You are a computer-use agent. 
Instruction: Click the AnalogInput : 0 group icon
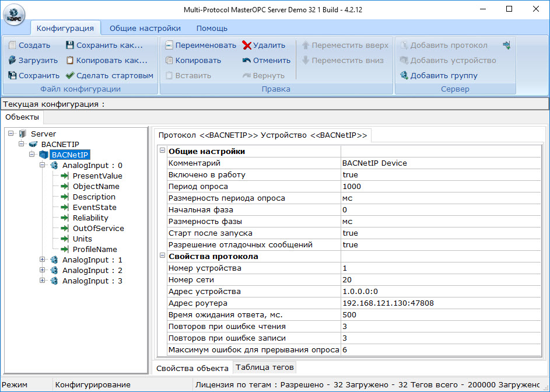pyautogui.click(x=54, y=165)
